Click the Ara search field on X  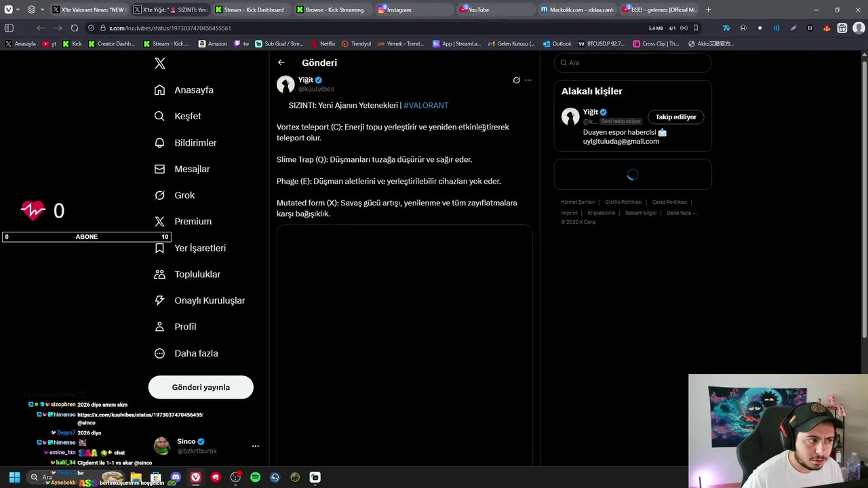pyautogui.click(x=633, y=62)
